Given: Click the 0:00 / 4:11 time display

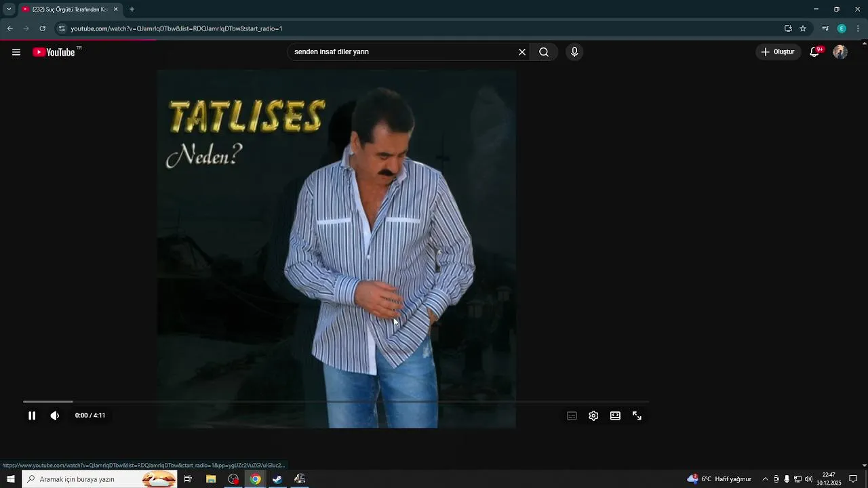Looking at the screenshot, I should 90,415.
